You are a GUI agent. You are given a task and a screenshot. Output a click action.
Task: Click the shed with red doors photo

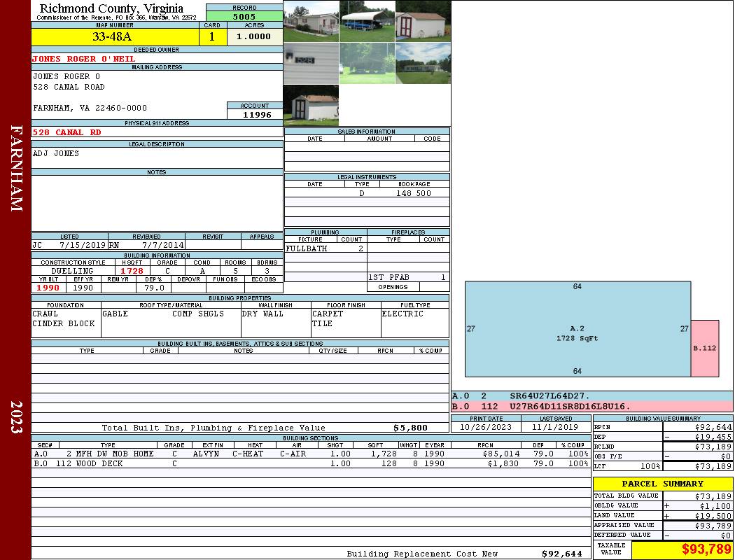point(423,21)
